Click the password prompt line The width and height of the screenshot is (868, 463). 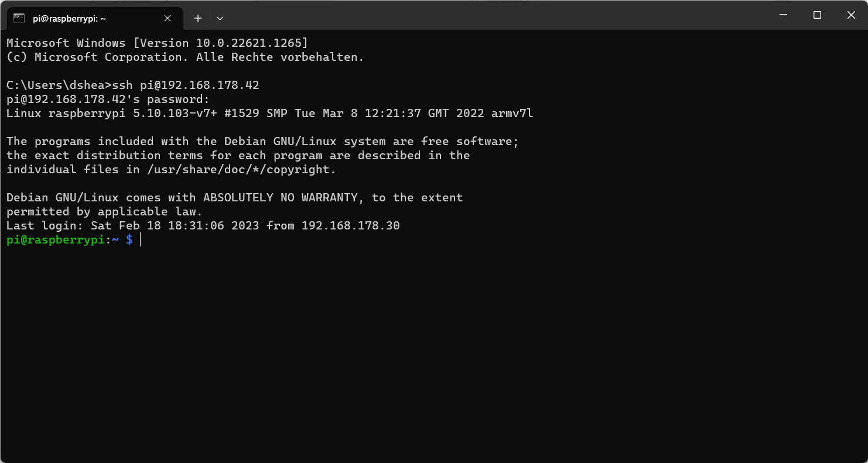point(108,100)
